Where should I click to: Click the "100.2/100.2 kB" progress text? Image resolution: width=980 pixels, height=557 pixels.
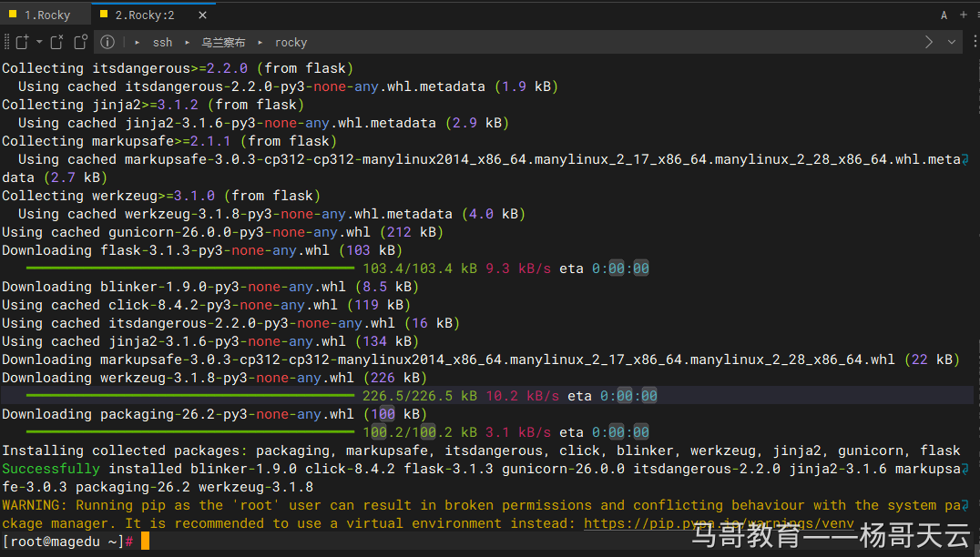coord(420,432)
